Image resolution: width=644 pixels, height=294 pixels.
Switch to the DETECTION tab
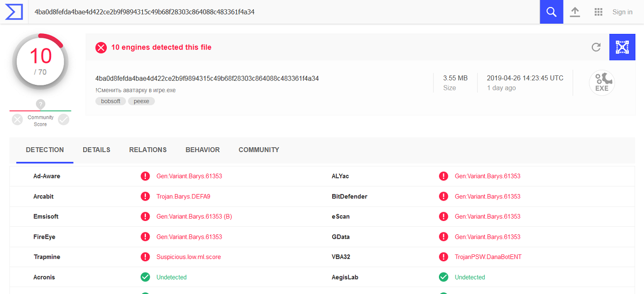[45, 150]
